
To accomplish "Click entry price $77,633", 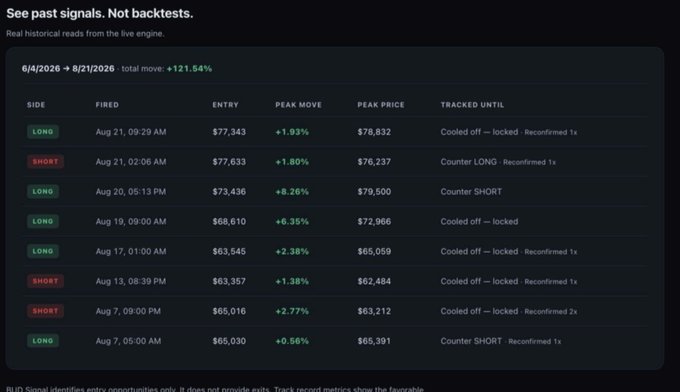I will pyautogui.click(x=229, y=162).
